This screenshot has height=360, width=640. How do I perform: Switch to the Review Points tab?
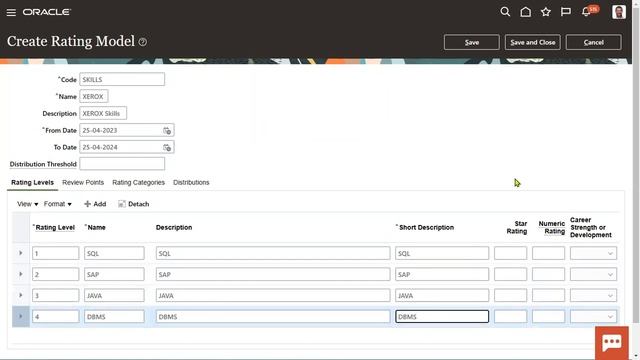pyautogui.click(x=83, y=182)
